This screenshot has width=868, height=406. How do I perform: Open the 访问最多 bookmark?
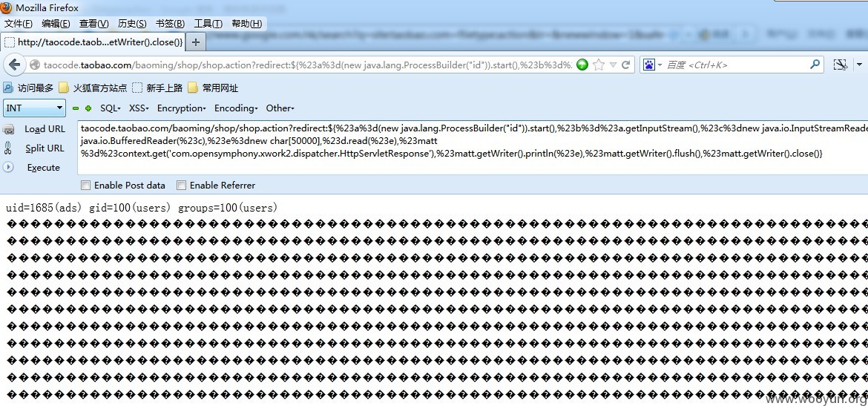(29, 88)
